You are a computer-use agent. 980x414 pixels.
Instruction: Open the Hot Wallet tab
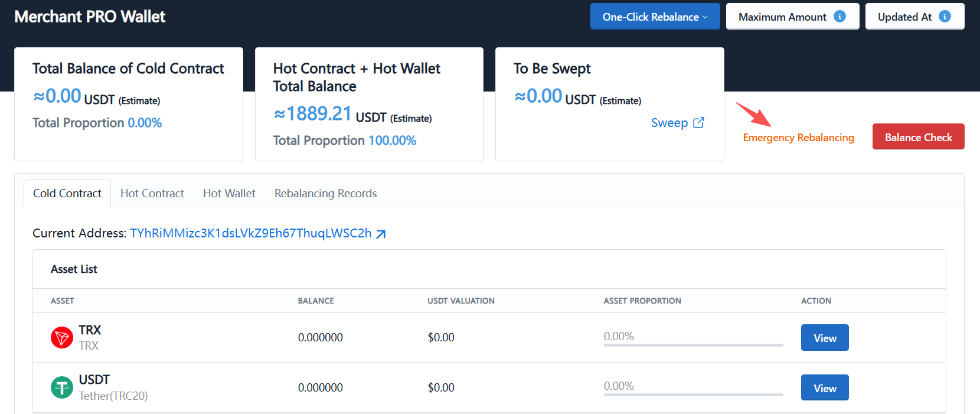[x=229, y=193]
